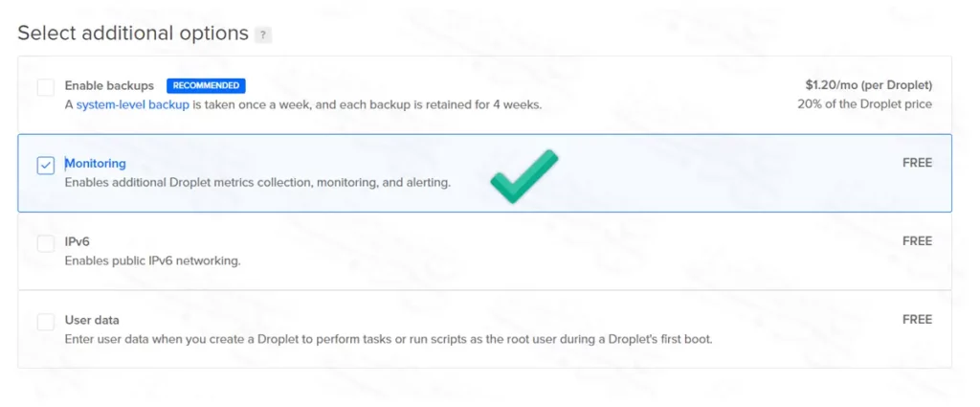
Task: Click the help question mark icon
Action: click(263, 35)
